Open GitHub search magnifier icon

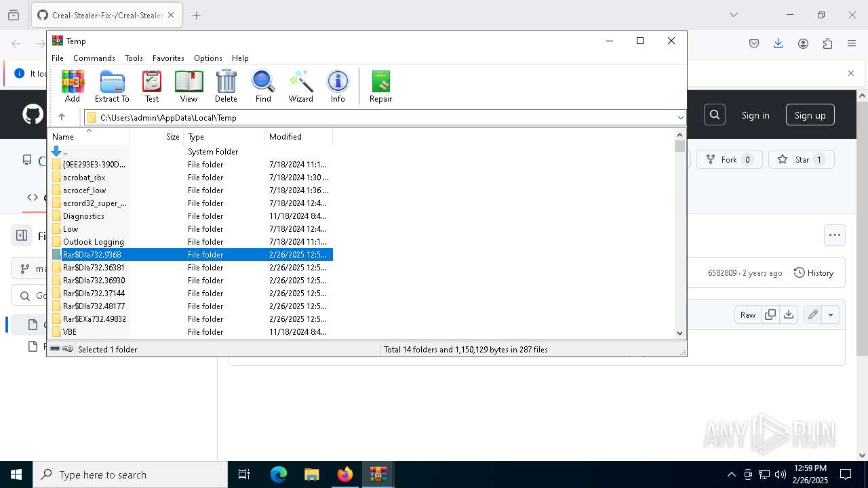click(x=715, y=115)
